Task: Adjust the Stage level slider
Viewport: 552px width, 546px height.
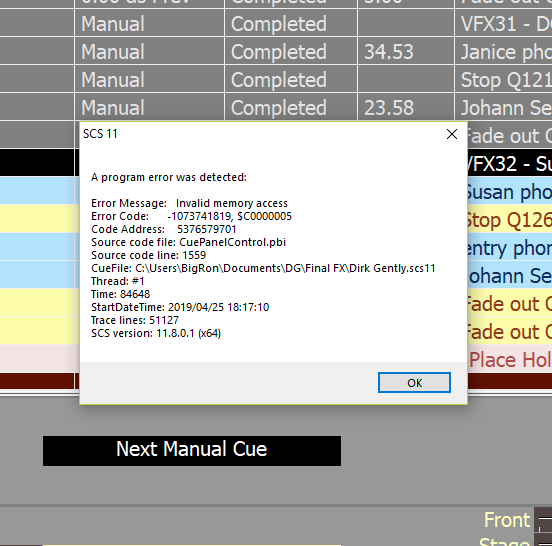Action: point(544,540)
